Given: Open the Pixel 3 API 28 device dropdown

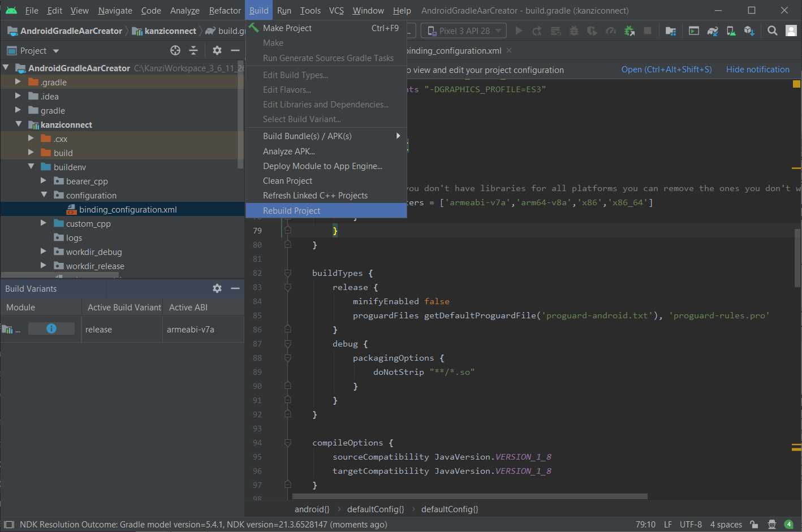Looking at the screenshot, I should (463, 31).
